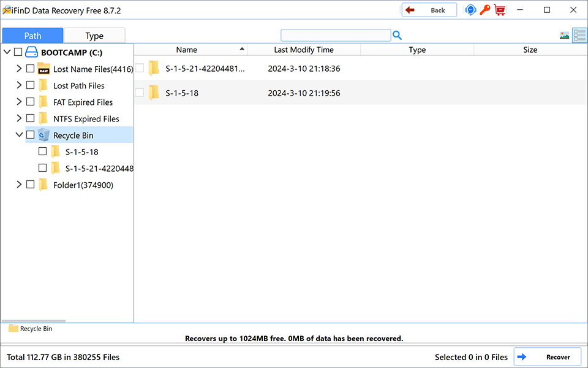This screenshot has width=588, height=368.
Task: Click the magnifier search icon
Action: [397, 36]
